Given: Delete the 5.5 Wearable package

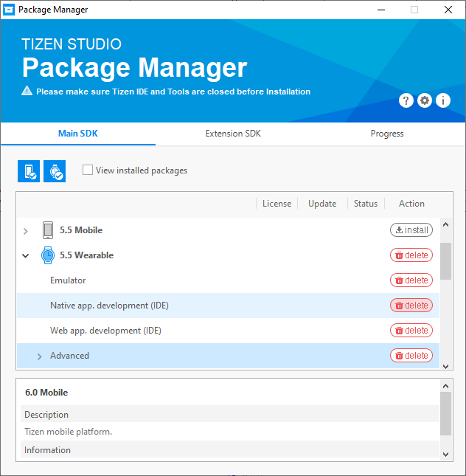Looking at the screenshot, I should click(x=411, y=255).
